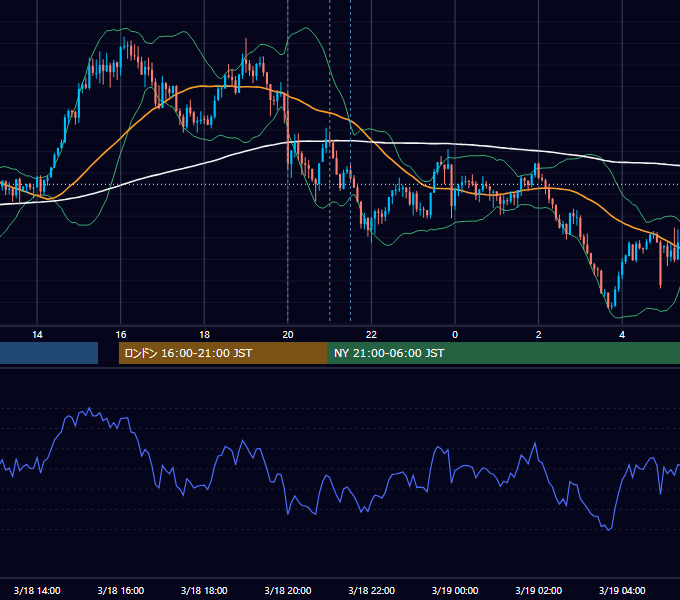Click the blue session bar before London

click(49, 353)
